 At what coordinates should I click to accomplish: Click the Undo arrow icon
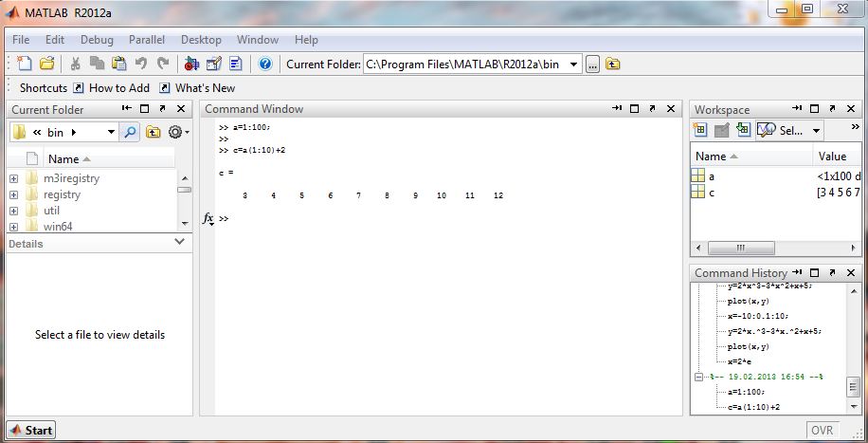tap(141, 64)
